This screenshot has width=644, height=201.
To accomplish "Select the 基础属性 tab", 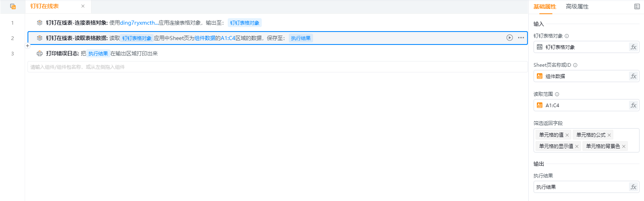I will pyautogui.click(x=544, y=6).
